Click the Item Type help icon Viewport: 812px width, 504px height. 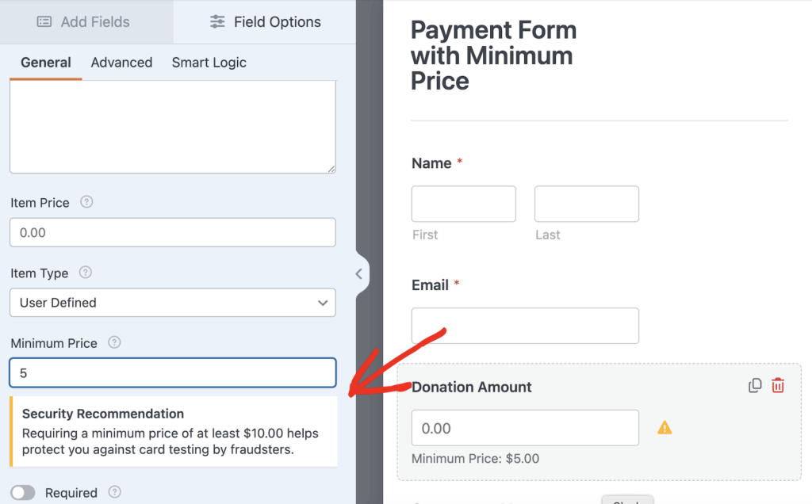coord(86,273)
